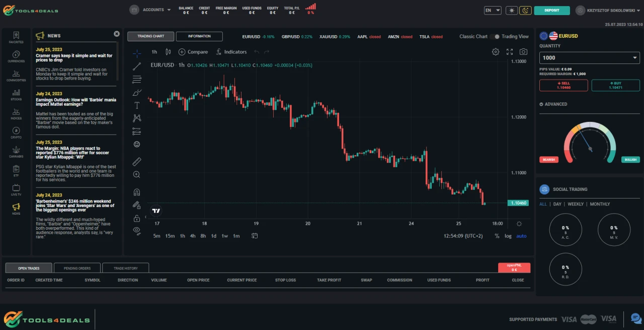Switch to the dark theme
The image size is (644, 330).
tap(525, 10)
